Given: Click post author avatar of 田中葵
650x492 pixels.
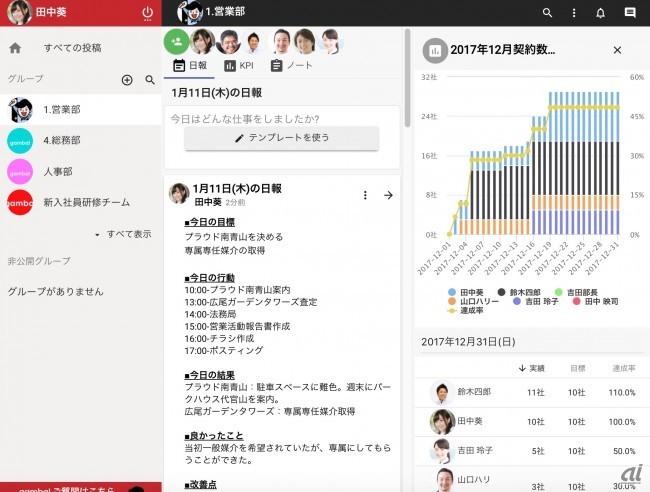Looking at the screenshot, I should click(179, 193).
